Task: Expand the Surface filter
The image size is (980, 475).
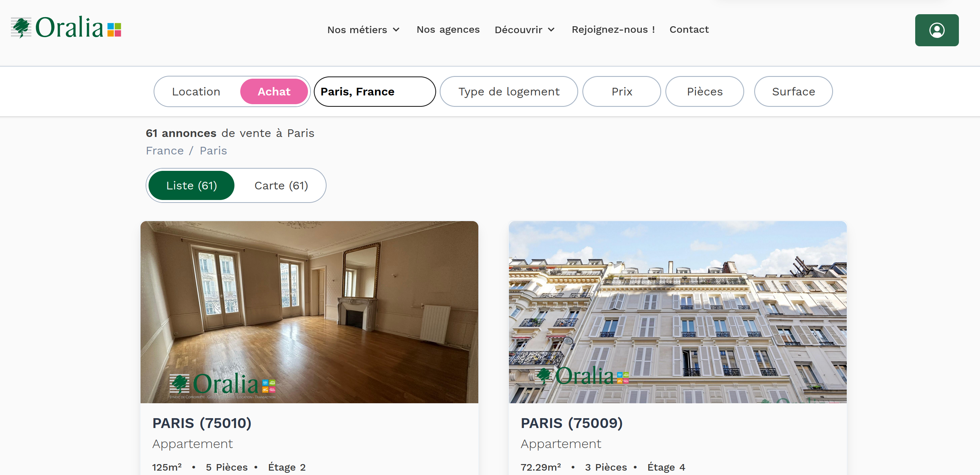Action: tap(793, 91)
